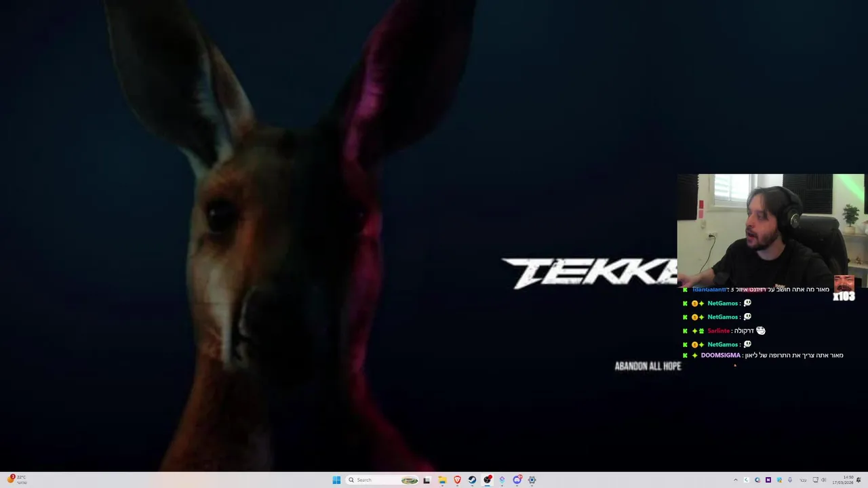Launch Brave browser from the taskbar
The image size is (868, 488).
(457, 480)
